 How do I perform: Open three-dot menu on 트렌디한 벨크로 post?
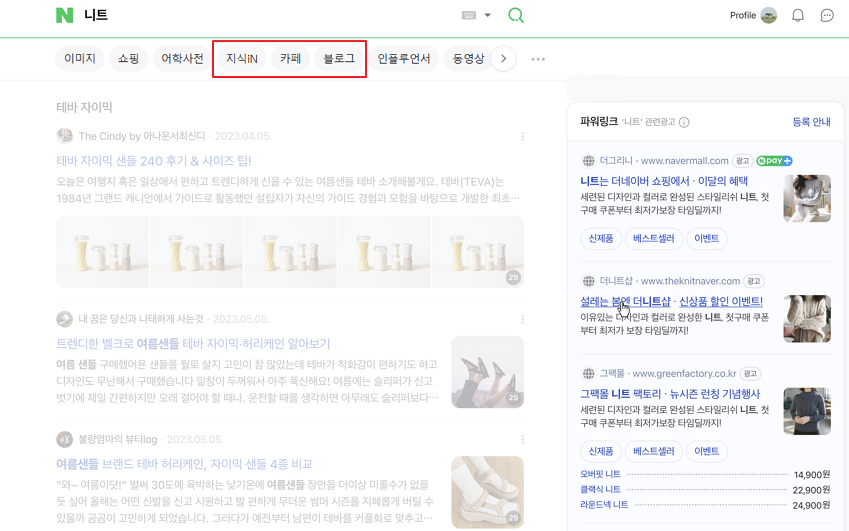tap(522, 319)
